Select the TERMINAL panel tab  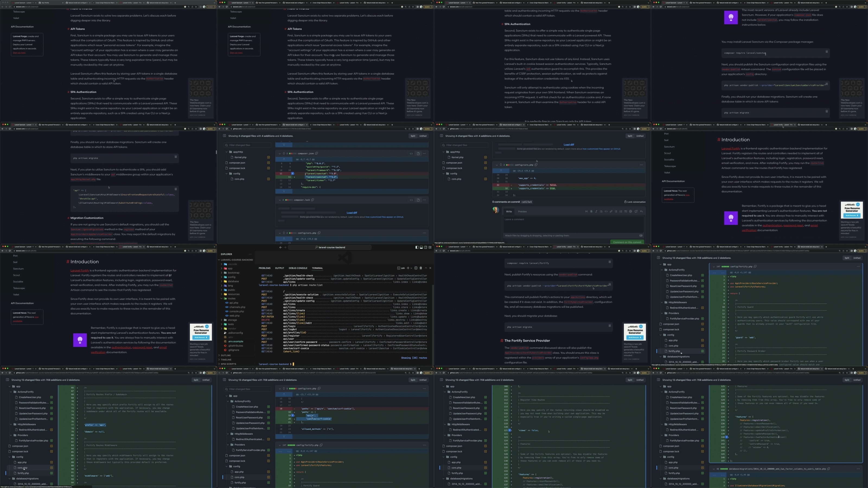click(317, 268)
